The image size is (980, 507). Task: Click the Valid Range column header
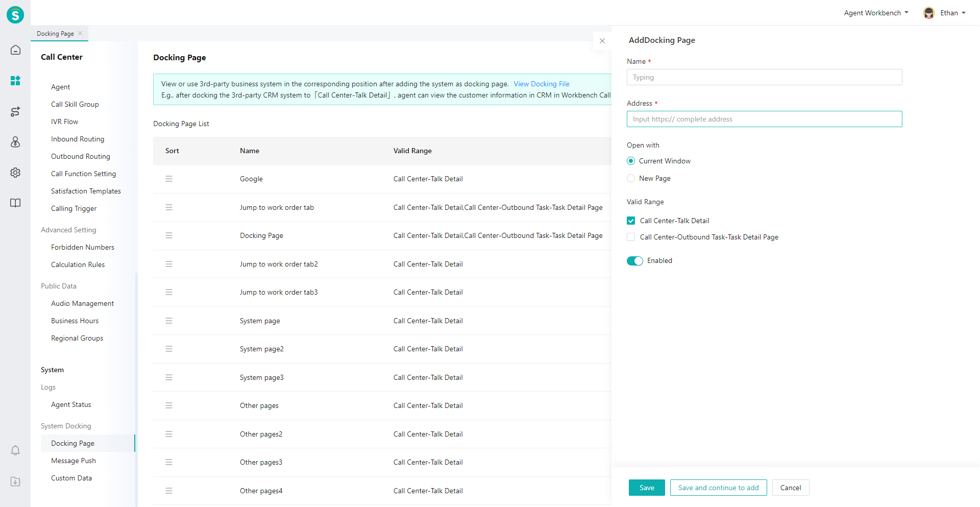pos(412,151)
